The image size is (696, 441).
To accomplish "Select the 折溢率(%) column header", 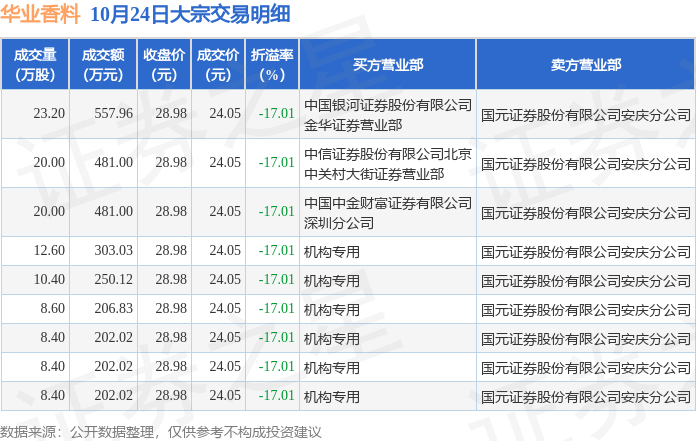I will point(272,65).
